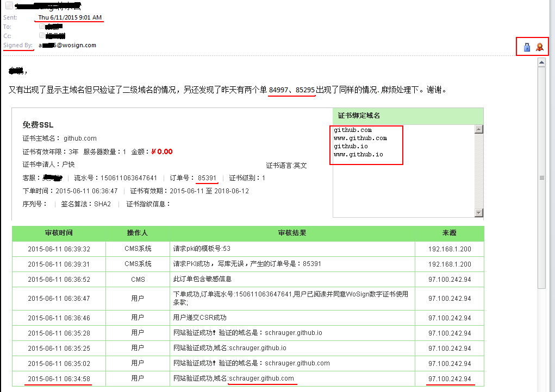Screen dimensions: 555x392
Task: Click the CMS operator cell in 06:36:52 row
Action: (138, 279)
